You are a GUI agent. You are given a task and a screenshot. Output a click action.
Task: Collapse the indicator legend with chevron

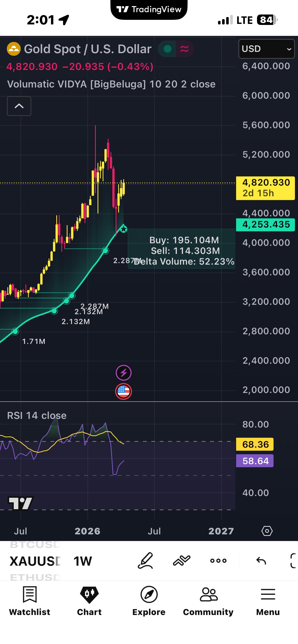19,106
